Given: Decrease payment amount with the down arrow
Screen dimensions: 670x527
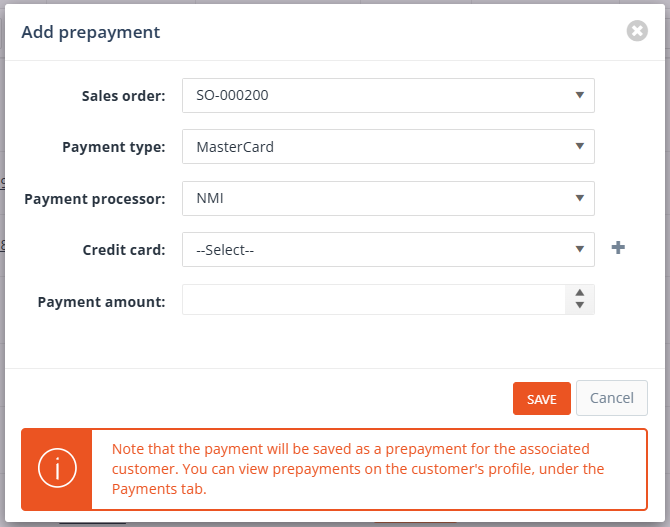Looking at the screenshot, I should coord(580,306).
